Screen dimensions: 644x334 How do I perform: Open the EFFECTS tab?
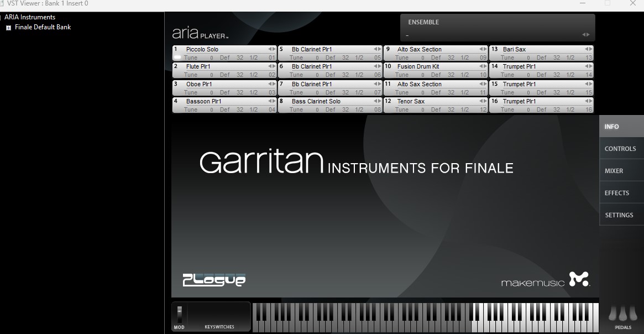click(x=616, y=193)
